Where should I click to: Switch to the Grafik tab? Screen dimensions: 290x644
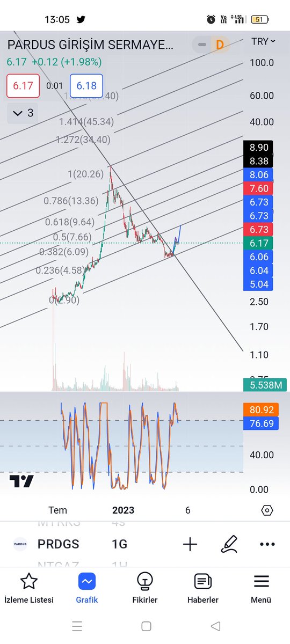[86, 589]
